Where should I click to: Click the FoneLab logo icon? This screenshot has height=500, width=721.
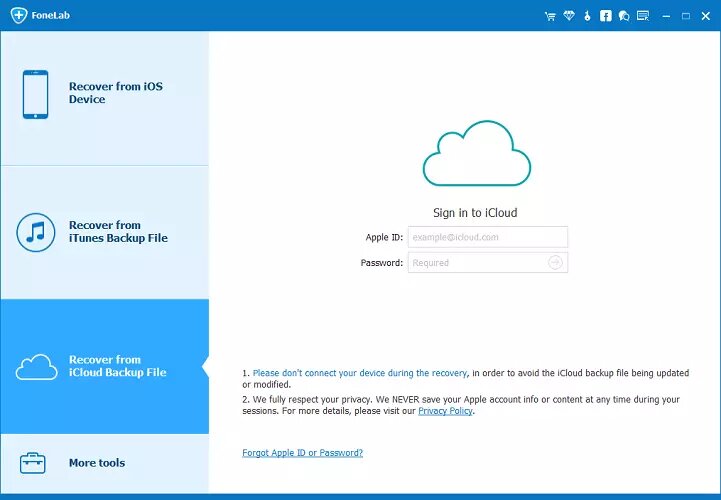click(17, 16)
